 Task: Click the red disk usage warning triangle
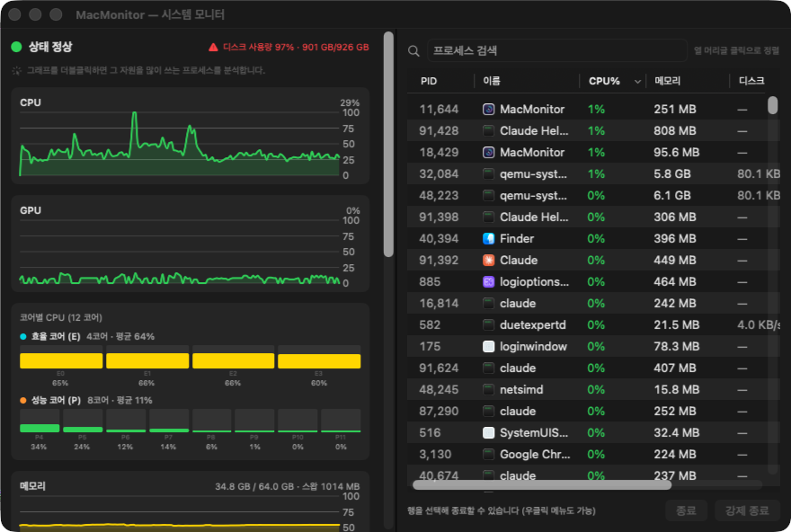pyautogui.click(x=213, y=48)
